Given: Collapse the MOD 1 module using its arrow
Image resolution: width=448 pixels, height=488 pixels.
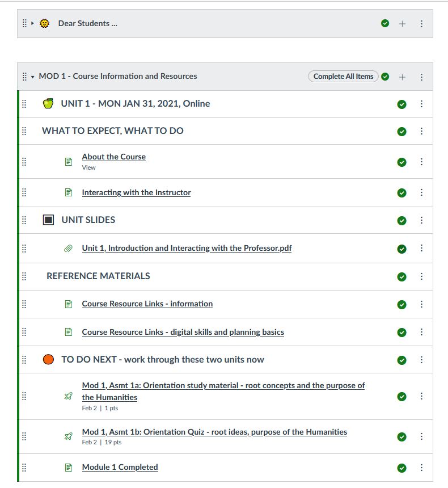Looking at the screenshot, I should point(33,77).
